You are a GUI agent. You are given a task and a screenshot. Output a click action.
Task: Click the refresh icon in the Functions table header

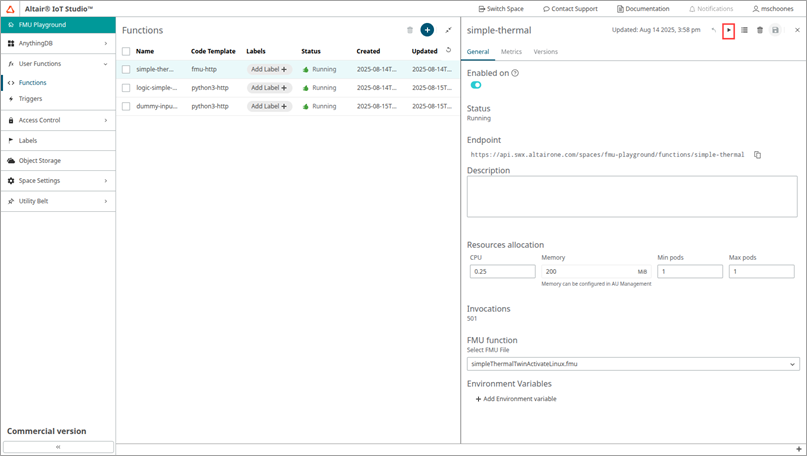pos(448,50)
